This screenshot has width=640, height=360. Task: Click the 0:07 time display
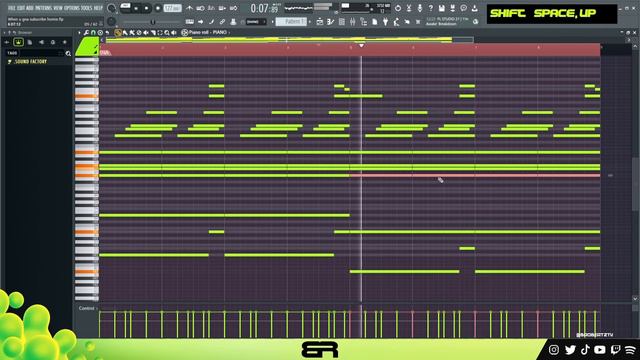[x=265, y=8]
